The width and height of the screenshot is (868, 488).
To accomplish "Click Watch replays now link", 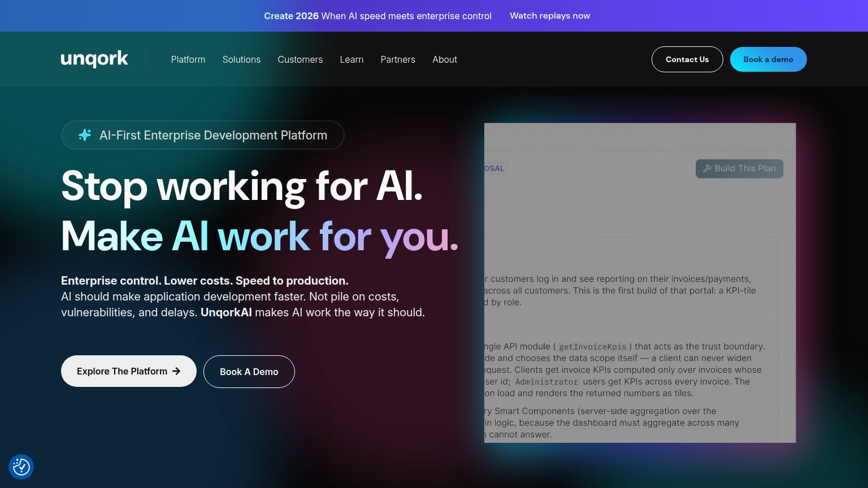I will [x=550, y=16].
